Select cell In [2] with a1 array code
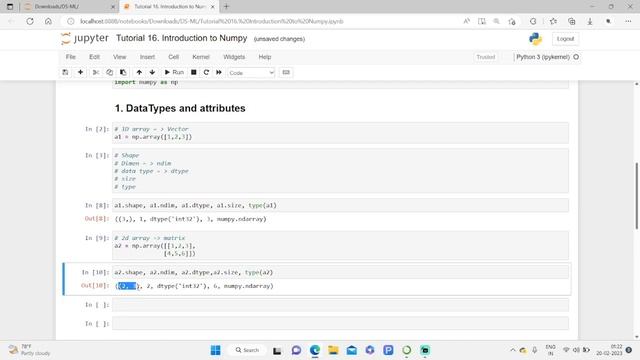This screenshot has width=640, height=360. 340,133
